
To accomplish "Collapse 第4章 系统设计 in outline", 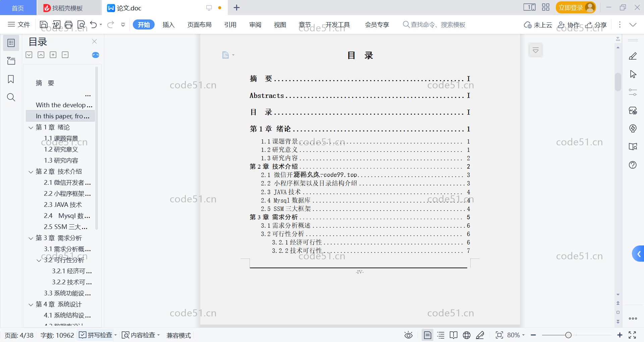I will (x=31, y=304).
